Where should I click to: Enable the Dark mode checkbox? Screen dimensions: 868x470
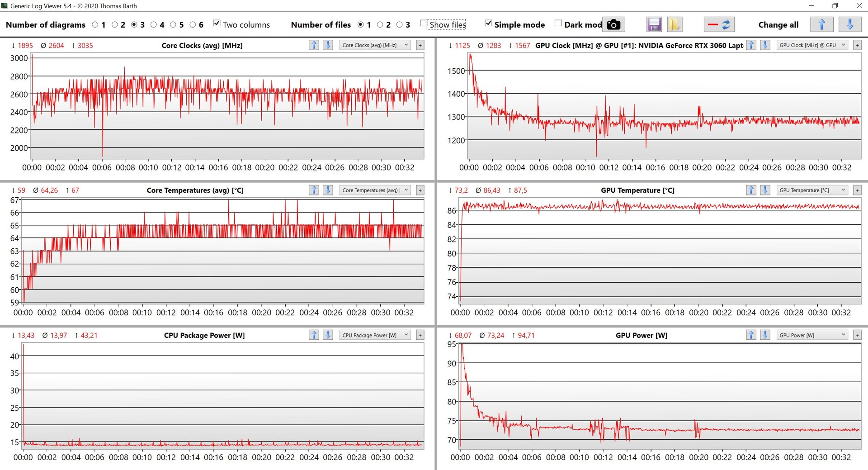click(558, 24)
